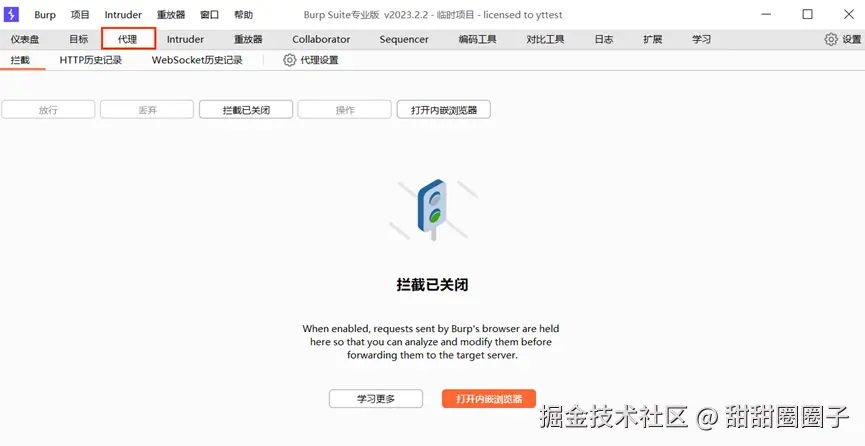The height and width of the screenshot is (446, 865).
Task: Go to the 学习 tab
Action: pyautogui.click(x=702, y=39)
